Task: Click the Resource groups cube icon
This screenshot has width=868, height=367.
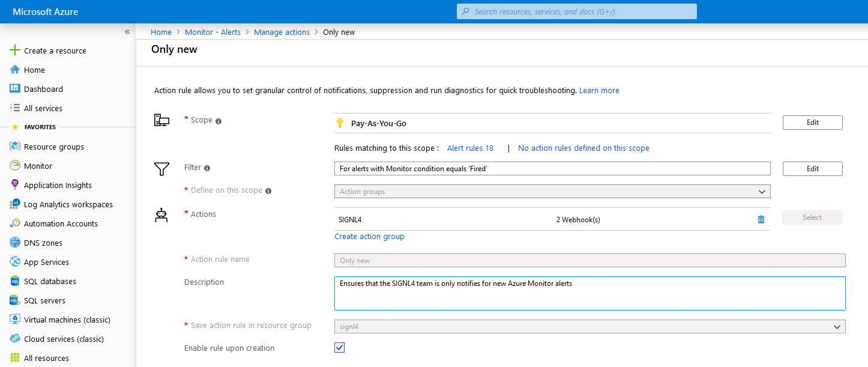Action: pyautogui.click(x=15, y=147)
